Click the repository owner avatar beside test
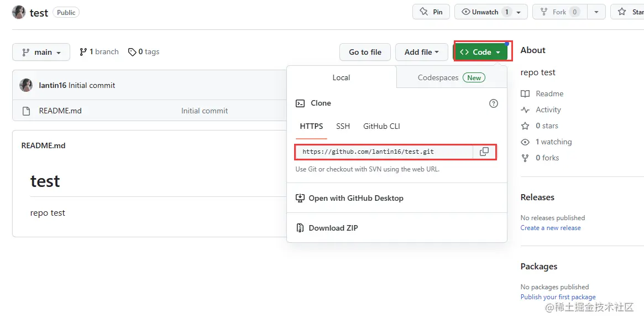This screenshot has width=644, height=323. pyautogui.click(x=19, y=12)
